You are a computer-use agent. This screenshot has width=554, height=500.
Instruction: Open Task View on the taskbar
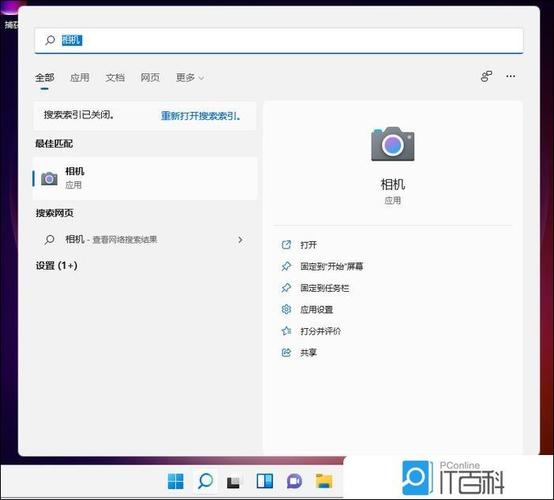(x=233, y=482)
